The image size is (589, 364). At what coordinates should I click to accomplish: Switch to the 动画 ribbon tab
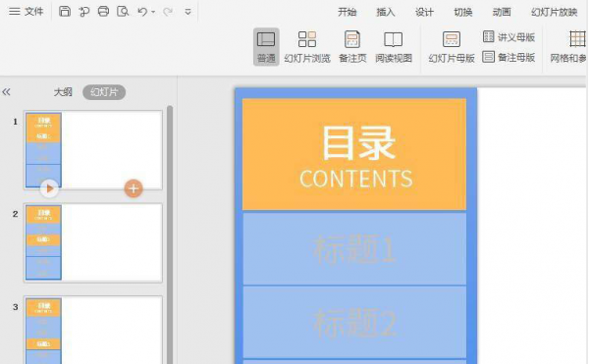[x=502, y=12]
